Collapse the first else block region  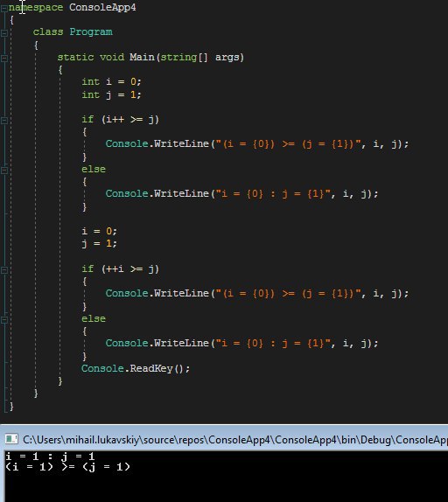(x=4, y=171)
